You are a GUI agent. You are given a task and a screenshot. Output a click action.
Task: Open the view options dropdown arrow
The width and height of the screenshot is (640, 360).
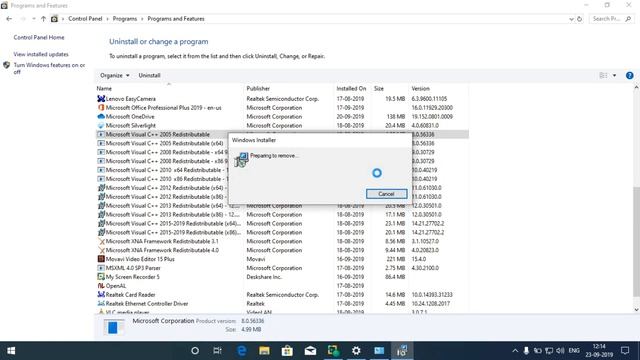[x=614, y=76]
